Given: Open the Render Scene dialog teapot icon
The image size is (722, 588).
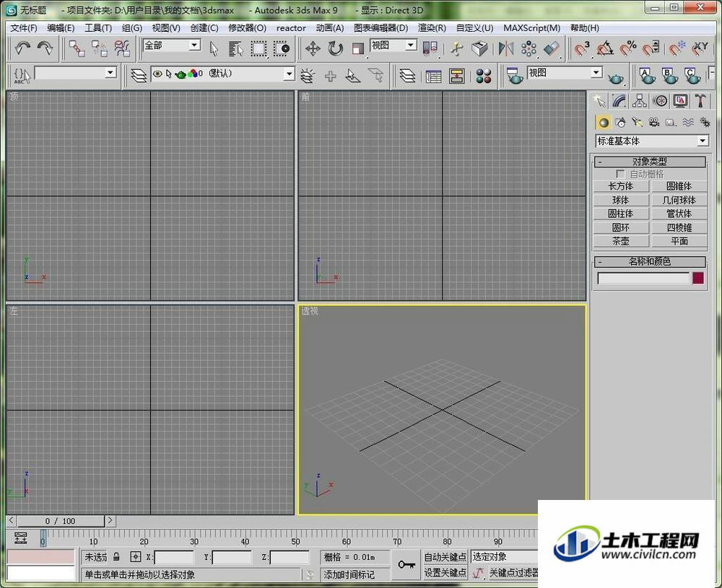Looking at the screenshot, I should click(x=514, y=76).
